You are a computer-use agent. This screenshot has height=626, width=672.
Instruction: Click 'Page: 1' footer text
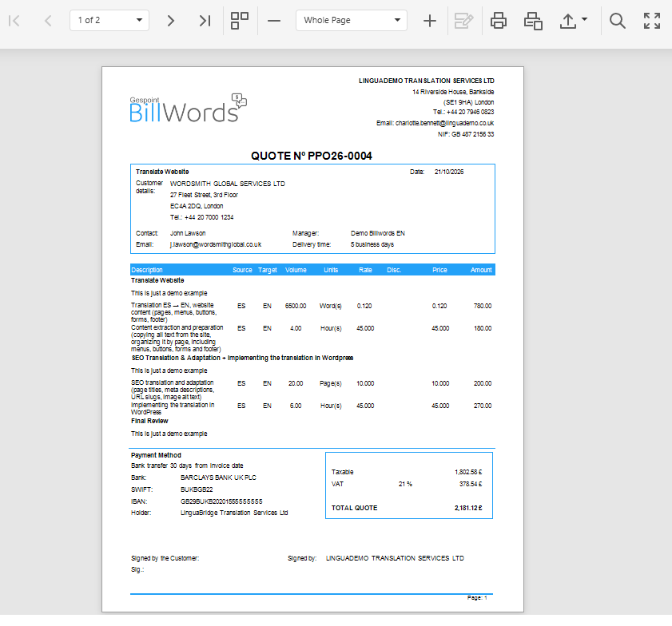[477, 597]
